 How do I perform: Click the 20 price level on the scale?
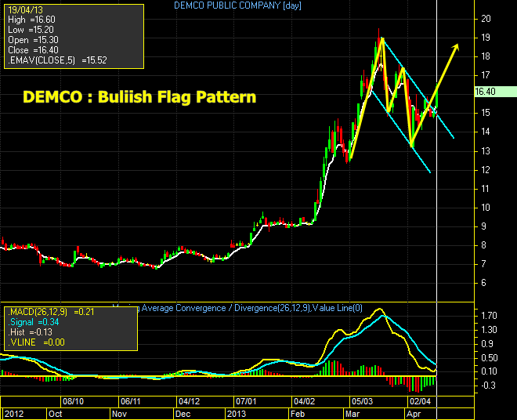pos(486,19)
